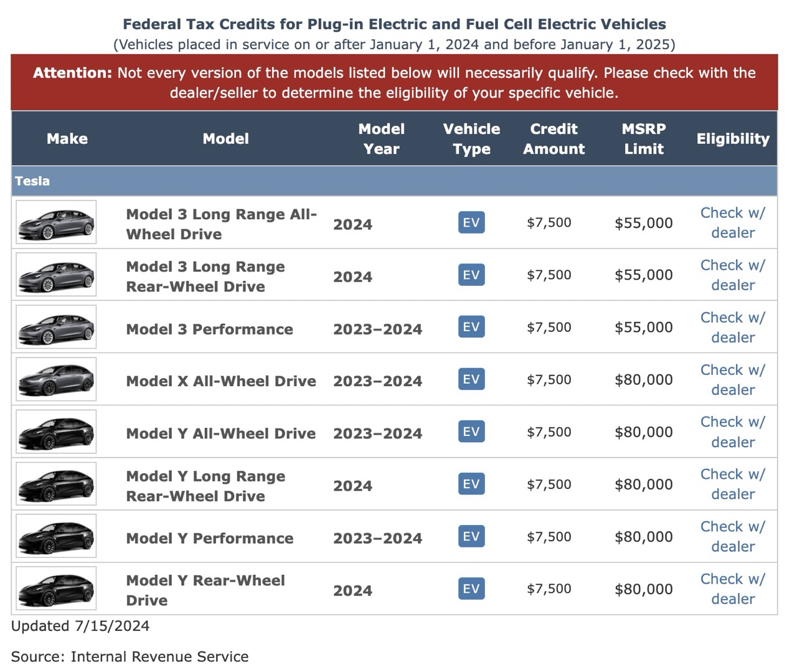The image size is (797, 672).
Task: Open Check w/ dealer link for Model Y Rear-Wheel Drive
Action: (733, 589)
